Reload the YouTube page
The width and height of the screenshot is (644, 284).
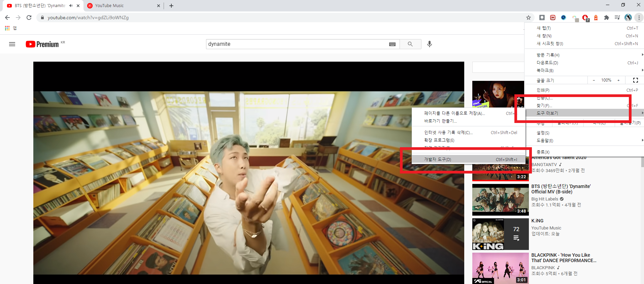click(x=29, y=18)
